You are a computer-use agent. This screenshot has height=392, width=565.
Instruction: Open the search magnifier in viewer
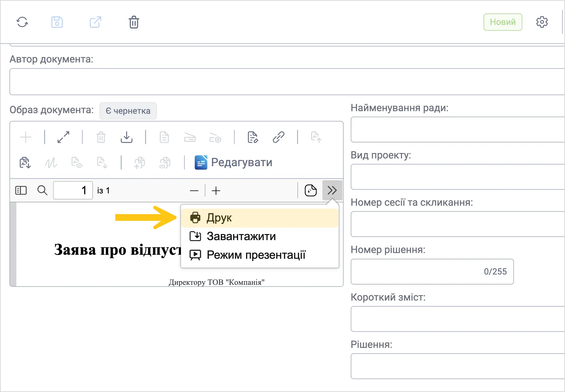pos(42,190)
